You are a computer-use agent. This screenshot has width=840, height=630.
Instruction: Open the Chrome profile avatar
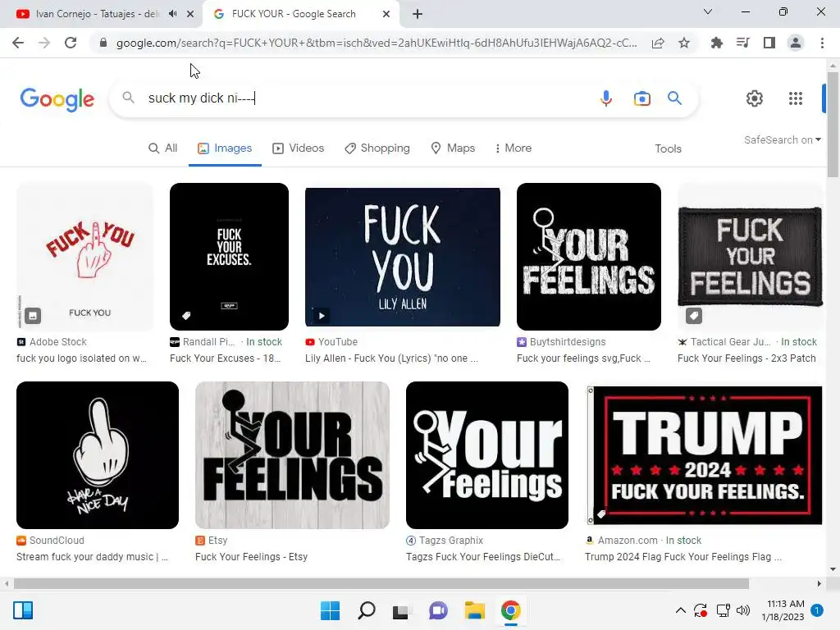(x=796, y=43)
